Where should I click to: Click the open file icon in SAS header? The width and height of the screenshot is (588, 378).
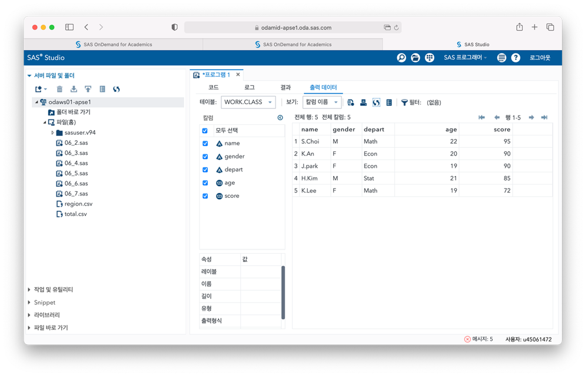[x=415, y=58]
